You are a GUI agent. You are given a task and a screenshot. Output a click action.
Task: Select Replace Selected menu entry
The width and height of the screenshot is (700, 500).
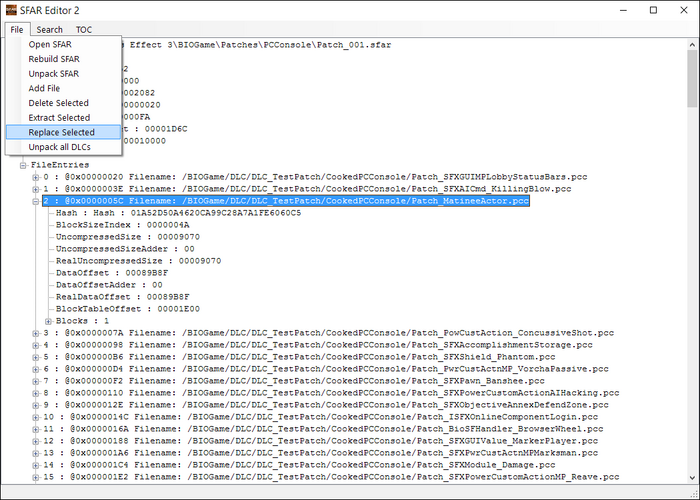click(x=63, y=133)
